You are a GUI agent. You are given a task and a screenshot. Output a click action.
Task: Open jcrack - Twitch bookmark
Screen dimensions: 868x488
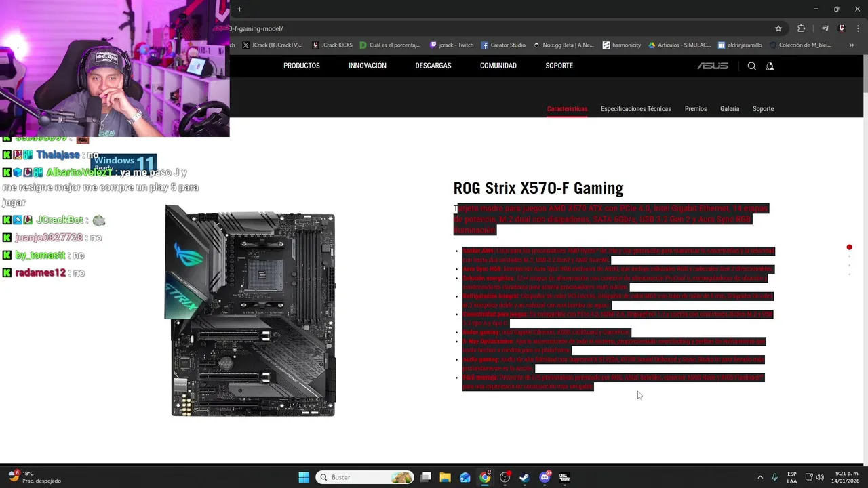pos(452,45)
